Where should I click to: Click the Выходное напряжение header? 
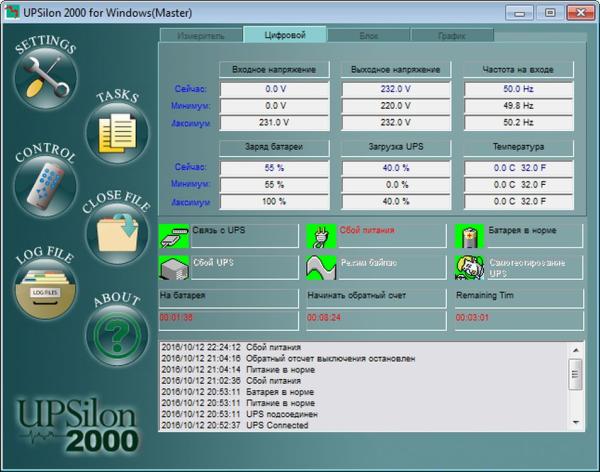[x=396, y=70]
